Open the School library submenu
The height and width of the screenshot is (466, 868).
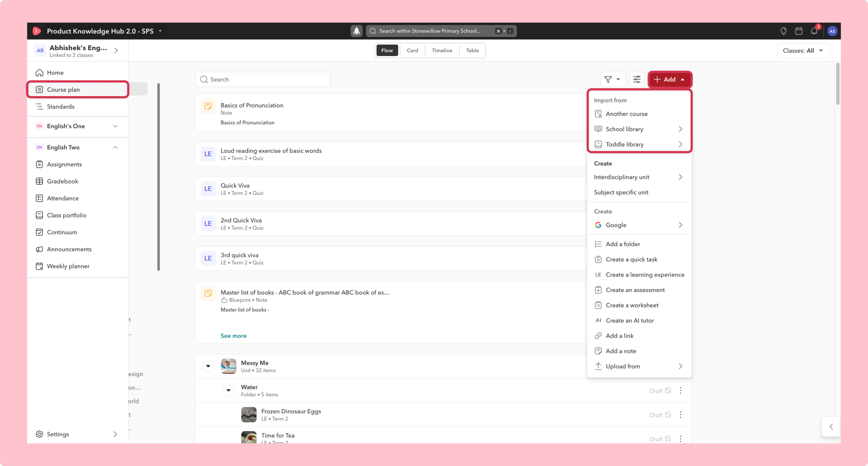pos(639,129)
